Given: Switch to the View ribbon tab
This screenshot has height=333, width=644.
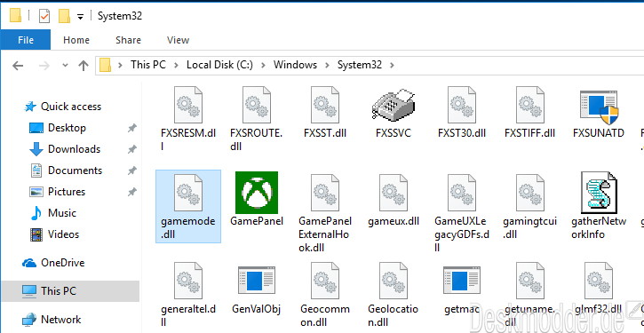Looking at the screenshot, I should point(178,40).
